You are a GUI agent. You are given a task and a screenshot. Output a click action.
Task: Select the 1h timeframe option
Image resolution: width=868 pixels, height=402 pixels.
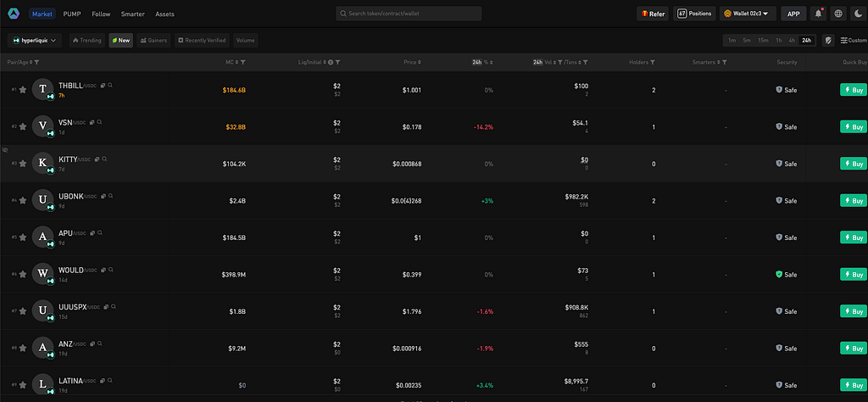[x=779, y=41]
